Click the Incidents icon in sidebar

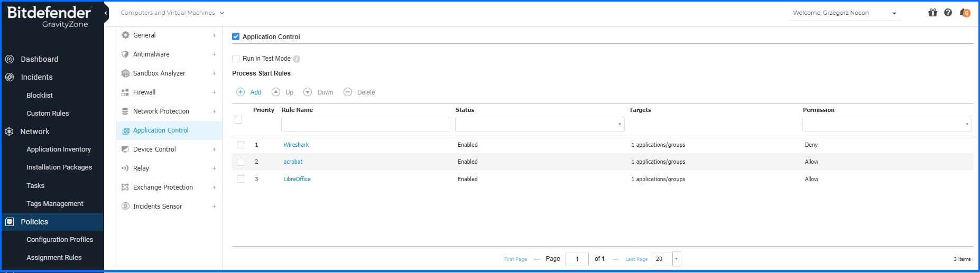tap(10, 77)
